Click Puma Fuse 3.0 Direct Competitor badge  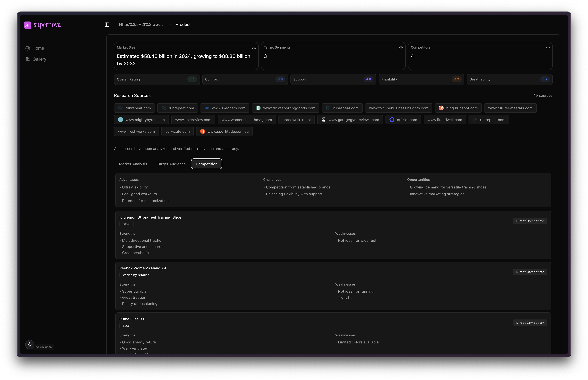click(530, 323)
